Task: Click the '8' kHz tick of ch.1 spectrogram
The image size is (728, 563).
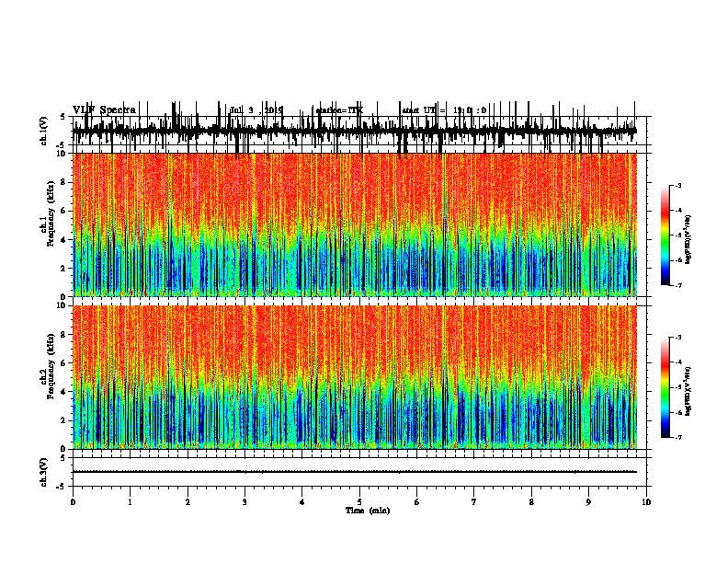Action: point(63,182)
